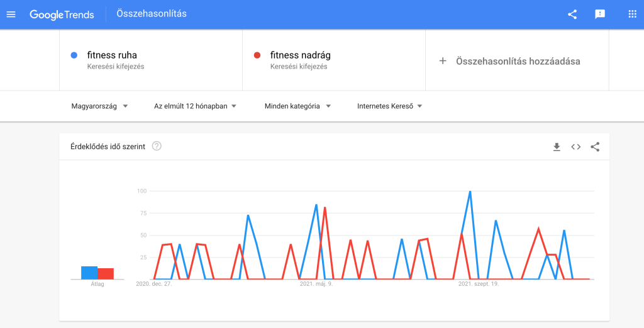
Task: Click the blue fitness ruha color dot
Action: (x=74, y=55)
